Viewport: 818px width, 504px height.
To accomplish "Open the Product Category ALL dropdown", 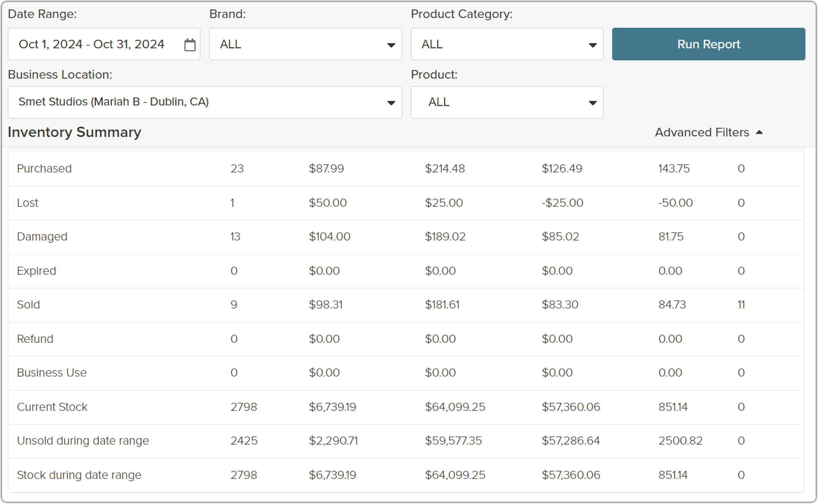I will click(x=507, y=44).
